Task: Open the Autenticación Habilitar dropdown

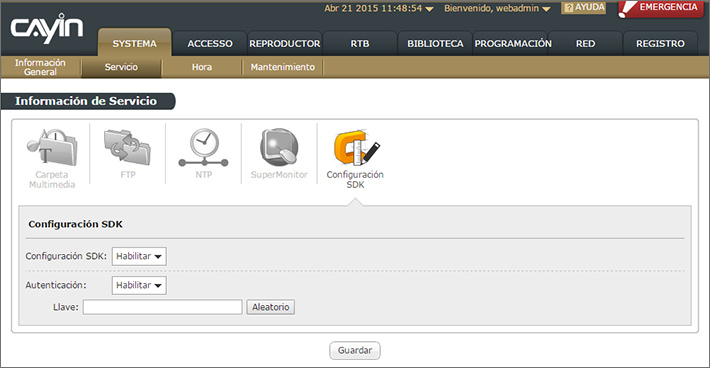Action: coord(139,285)
